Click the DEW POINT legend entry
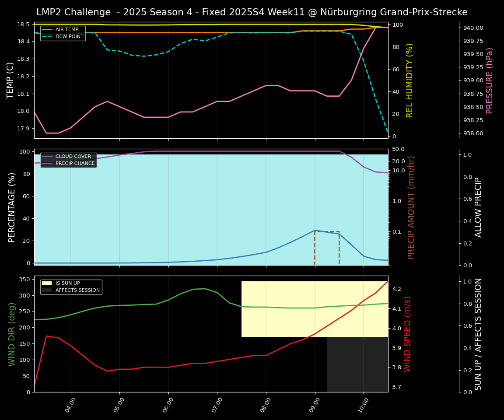 pos(69,37)
